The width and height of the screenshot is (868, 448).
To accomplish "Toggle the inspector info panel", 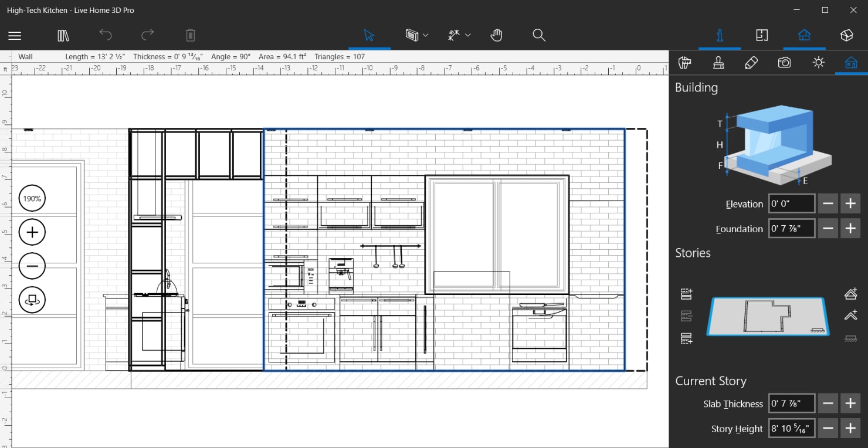I will pos(720,35).
